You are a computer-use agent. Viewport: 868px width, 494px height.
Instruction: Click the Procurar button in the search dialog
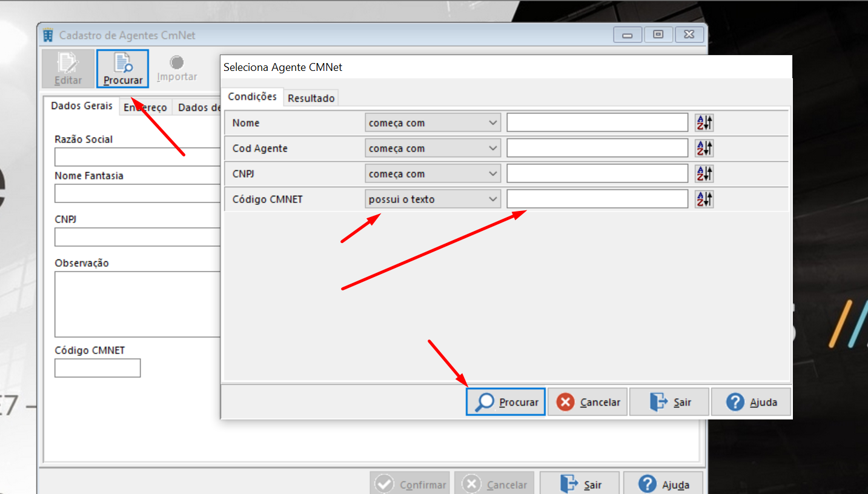coord(506,402)
